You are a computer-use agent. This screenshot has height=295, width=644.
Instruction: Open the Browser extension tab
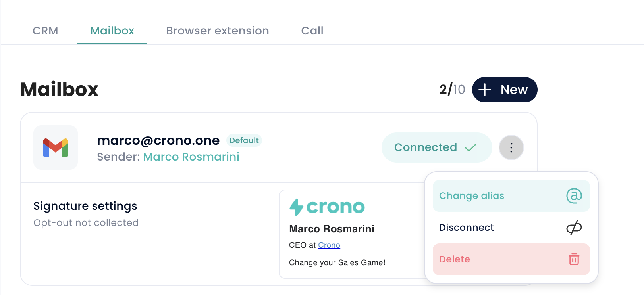pos(217,31)
